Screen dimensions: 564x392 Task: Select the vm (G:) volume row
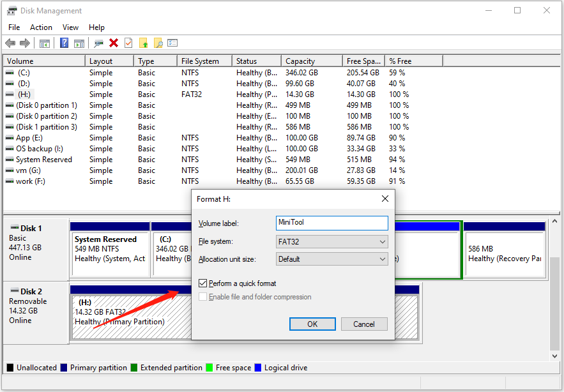coord(29,170)
